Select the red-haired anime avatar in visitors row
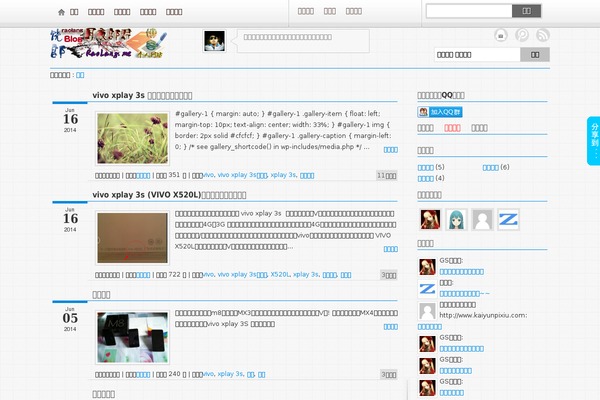Viewport: 600px width, 400px height. point(430,220)
